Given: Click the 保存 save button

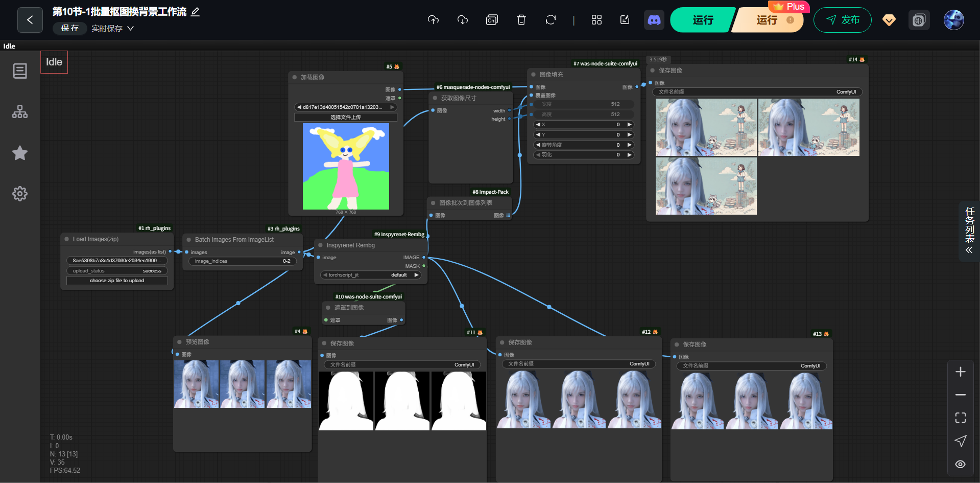Looking at the screenshot, I should (70, 28).
